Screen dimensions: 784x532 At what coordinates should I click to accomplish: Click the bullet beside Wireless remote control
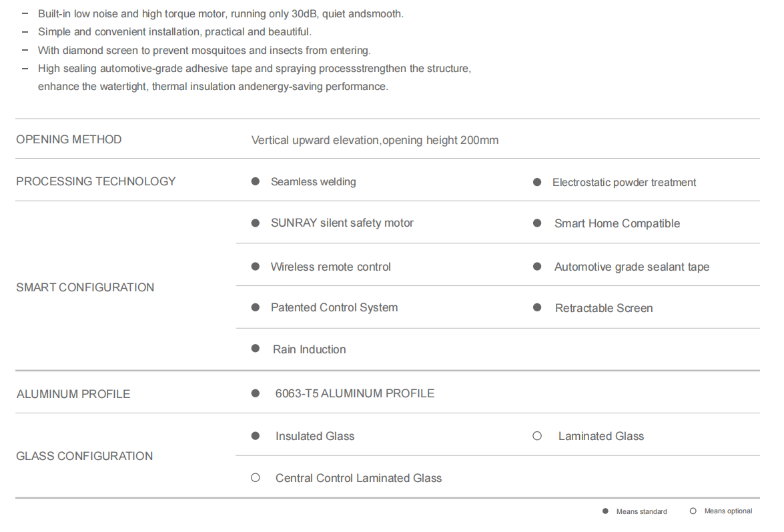(x=256, y=266)
